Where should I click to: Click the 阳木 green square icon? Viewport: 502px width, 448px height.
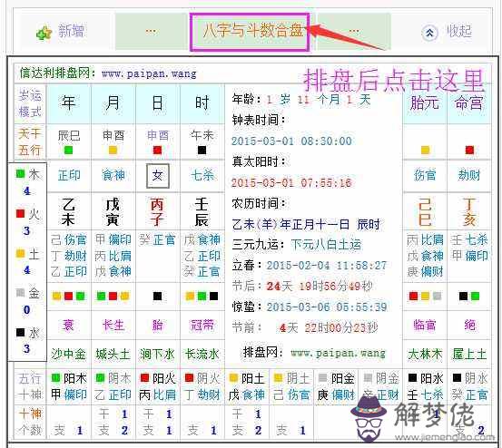pyautogui.click(x=56, y=378)
